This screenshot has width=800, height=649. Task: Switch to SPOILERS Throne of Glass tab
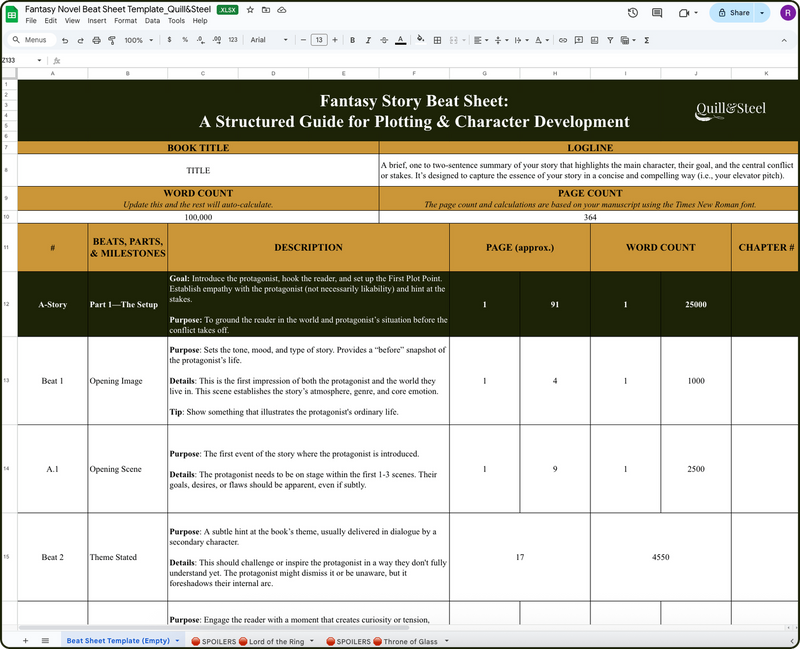[x=382, y=641]
